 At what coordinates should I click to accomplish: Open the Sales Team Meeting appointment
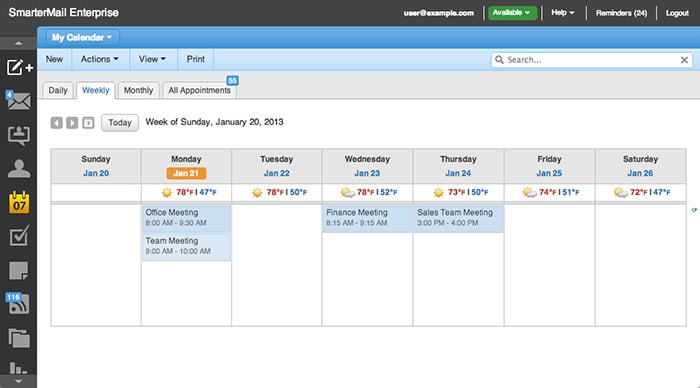tap(458, 218)
